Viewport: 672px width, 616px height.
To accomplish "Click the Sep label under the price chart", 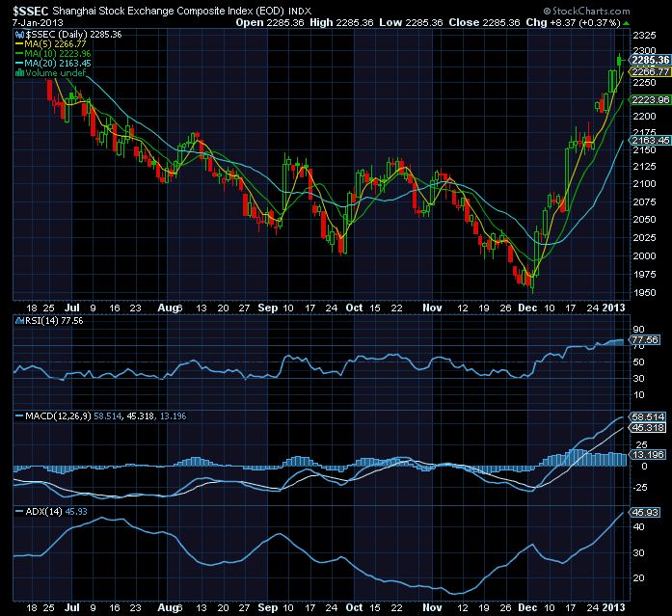I will tap(268, 308).
